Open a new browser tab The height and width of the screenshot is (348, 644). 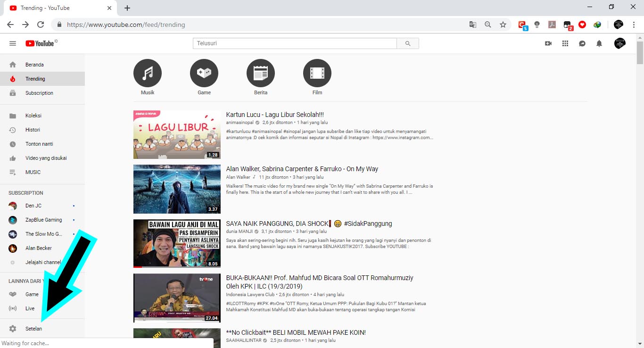click(x=127, y=8)
